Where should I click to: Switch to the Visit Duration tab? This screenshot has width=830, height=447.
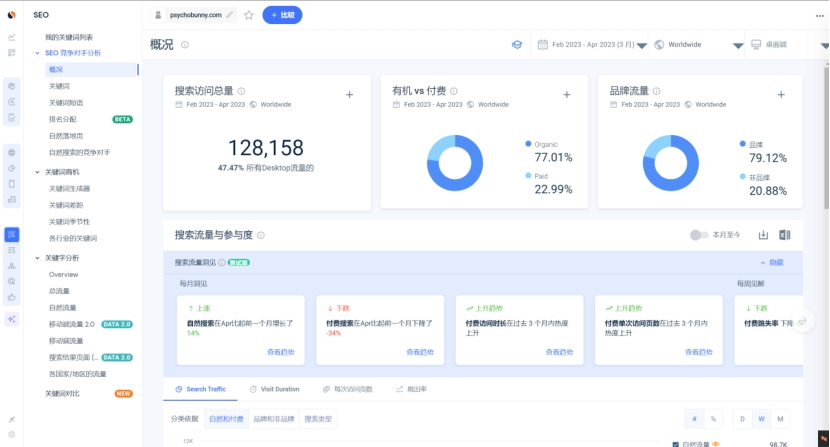[x=275, y=389]
